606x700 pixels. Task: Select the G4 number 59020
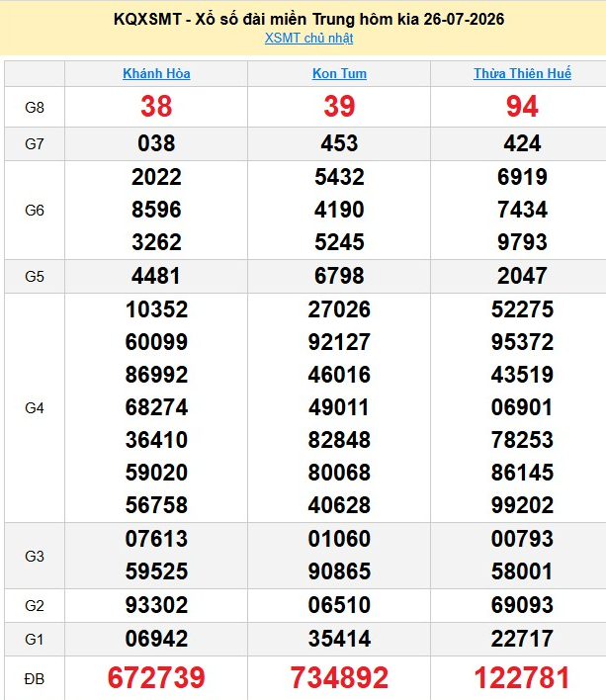156,473
